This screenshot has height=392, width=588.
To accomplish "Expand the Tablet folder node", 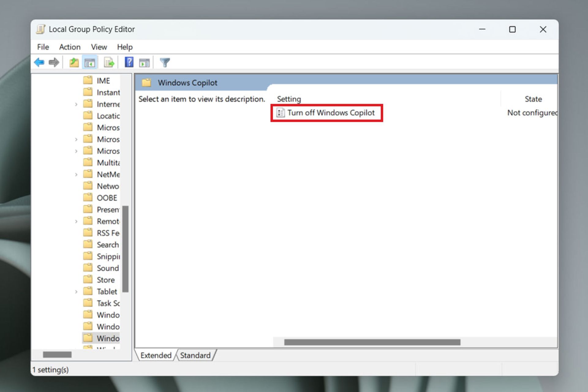I will 76,292.
